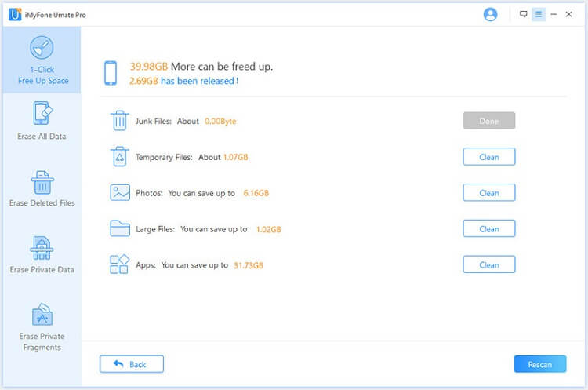Start a Rescan
The image size is (588, 390).
pos(540,364)
